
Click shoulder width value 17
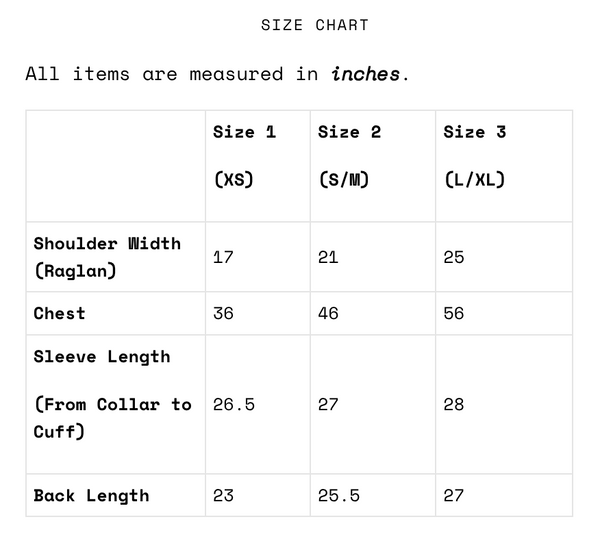click(x=223, y=257)
